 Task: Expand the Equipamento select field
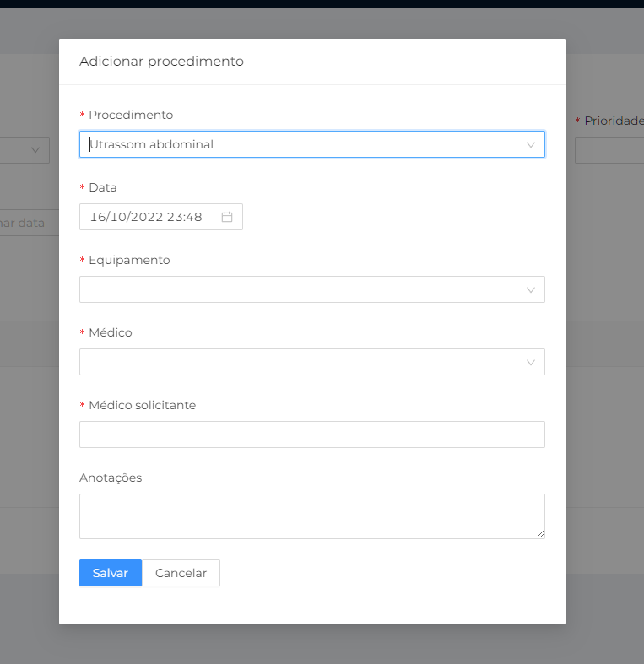coord(304,289)
